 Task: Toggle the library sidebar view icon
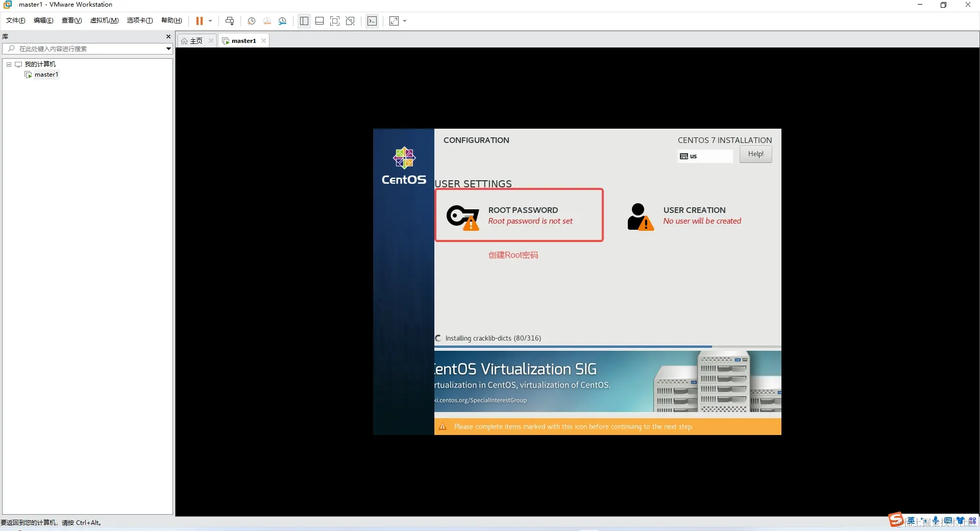coord(304,21)
